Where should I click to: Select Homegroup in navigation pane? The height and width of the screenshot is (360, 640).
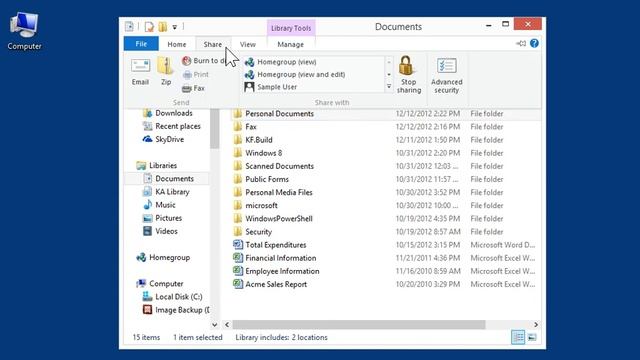[163, 257]
